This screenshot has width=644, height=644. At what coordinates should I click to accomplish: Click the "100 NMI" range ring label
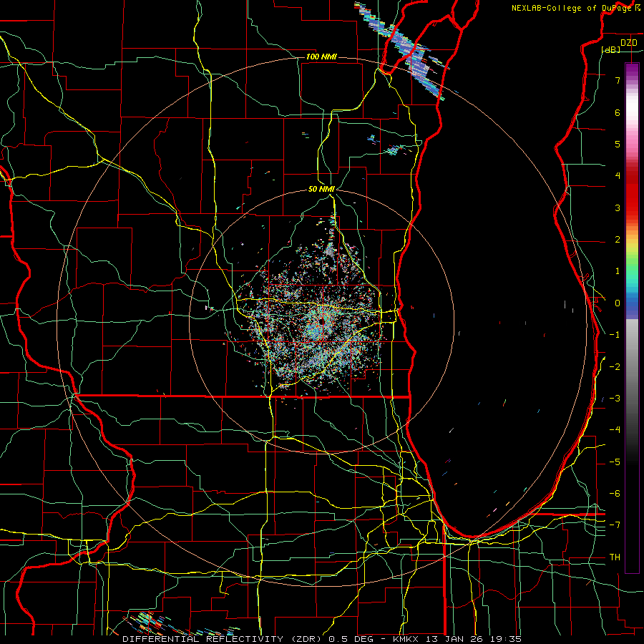321,57
